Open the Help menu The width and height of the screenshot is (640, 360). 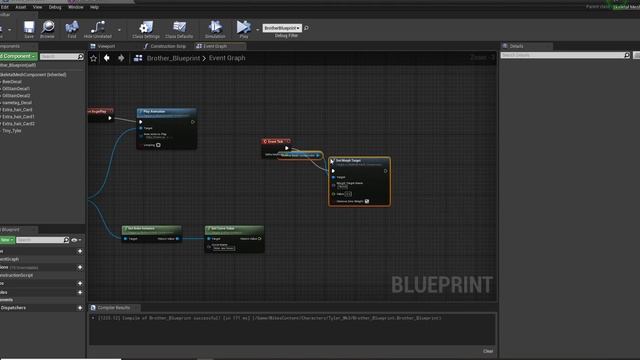coord(94,7)
